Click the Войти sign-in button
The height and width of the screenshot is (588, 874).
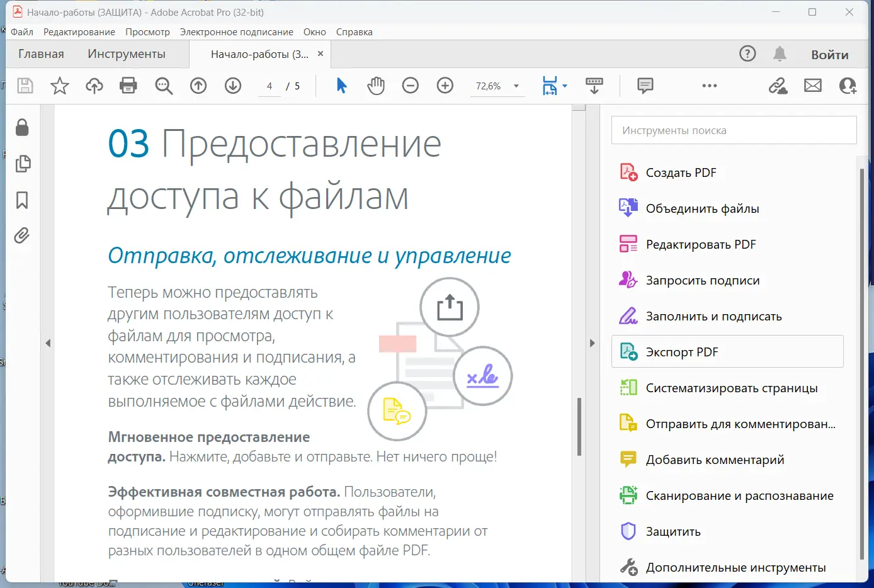[x=830, y=55]
